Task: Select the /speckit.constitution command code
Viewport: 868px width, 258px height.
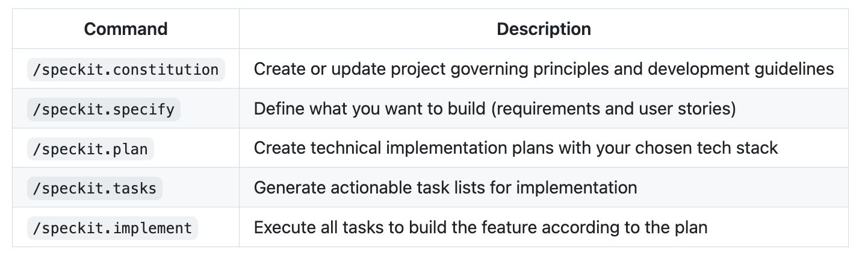Action: (126, 69)
